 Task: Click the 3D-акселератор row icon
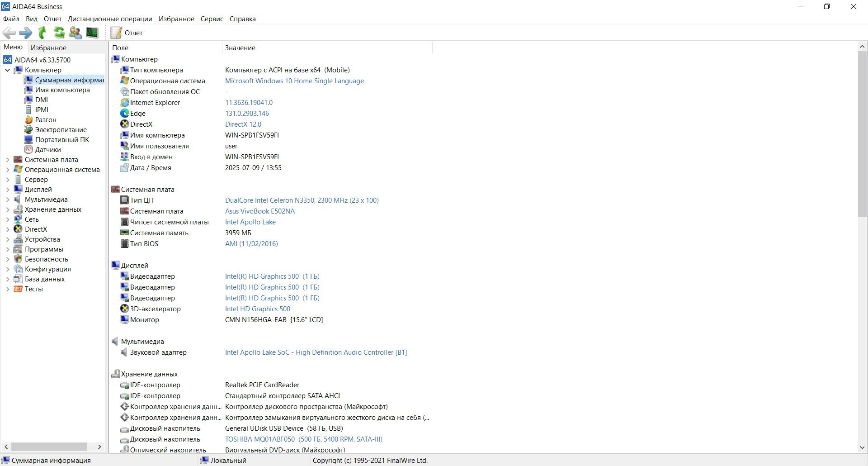(124, 309)
